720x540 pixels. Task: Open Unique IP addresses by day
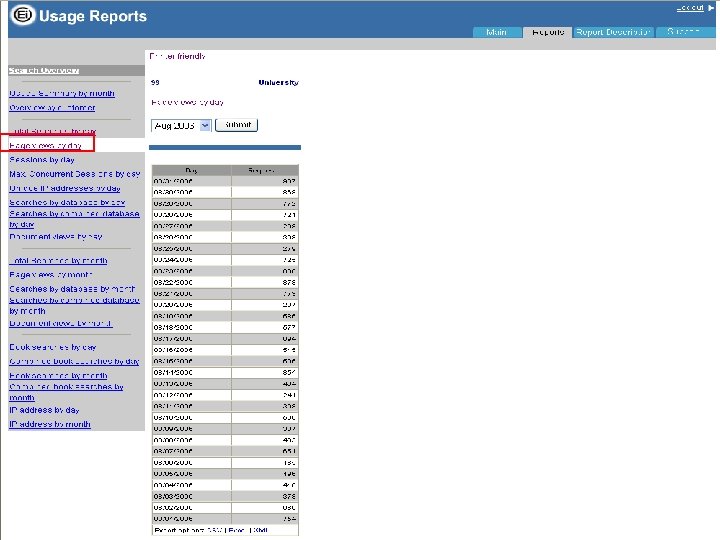(x=65, y=188)
